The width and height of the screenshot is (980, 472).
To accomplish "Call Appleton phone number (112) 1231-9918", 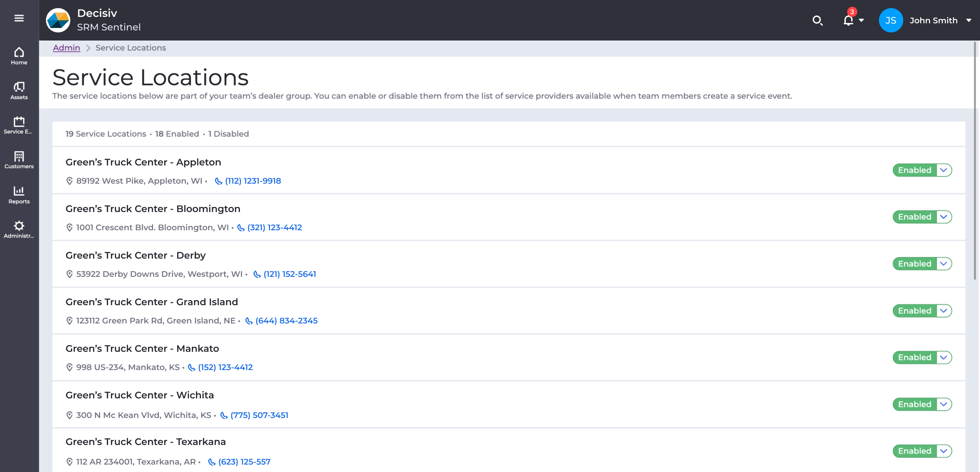I will (x=253, y=181).
